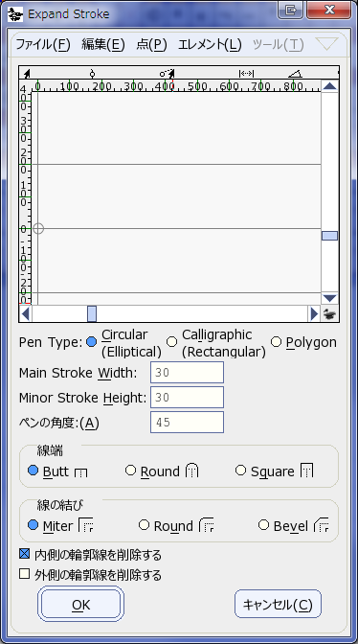Click the title bar button left of the close button
This screenshot has width=358, height=644.
(x=290, y=10)
